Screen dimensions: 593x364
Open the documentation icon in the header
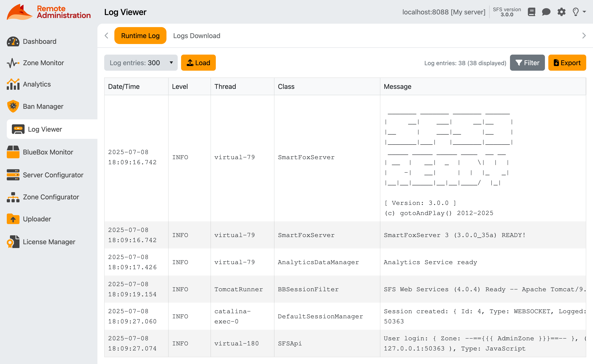(x=531, y=12)
